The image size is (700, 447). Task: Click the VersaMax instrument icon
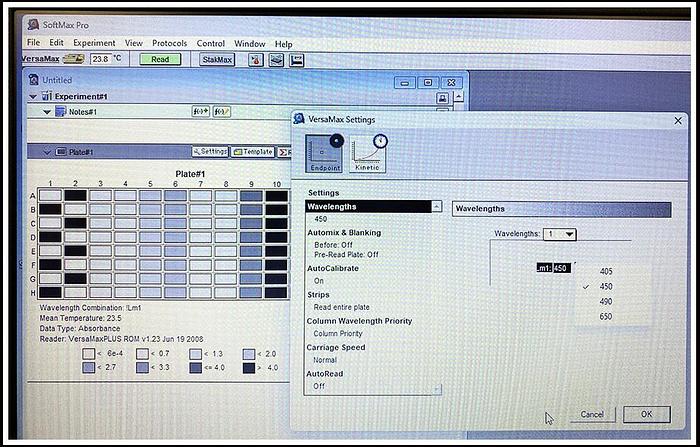click(x=73, y=58)
